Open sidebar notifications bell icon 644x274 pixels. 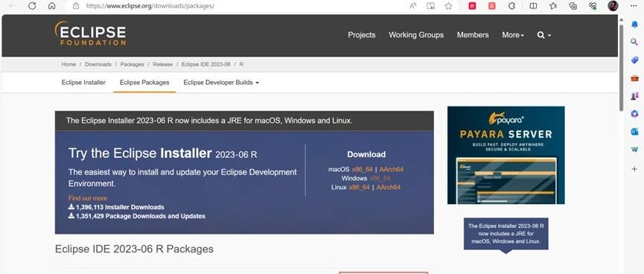(x=634, y=25)
